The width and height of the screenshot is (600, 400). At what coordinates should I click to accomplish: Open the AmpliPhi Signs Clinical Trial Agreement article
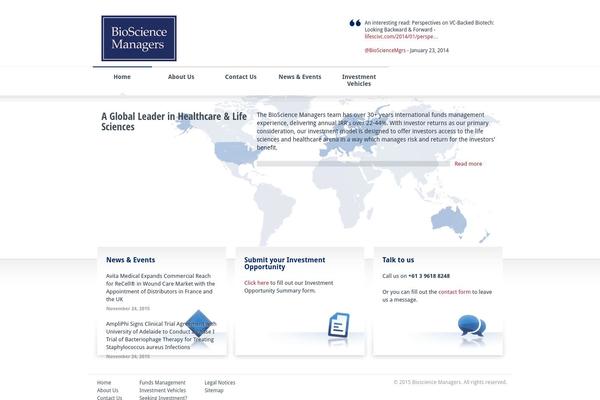pos(161,335)
